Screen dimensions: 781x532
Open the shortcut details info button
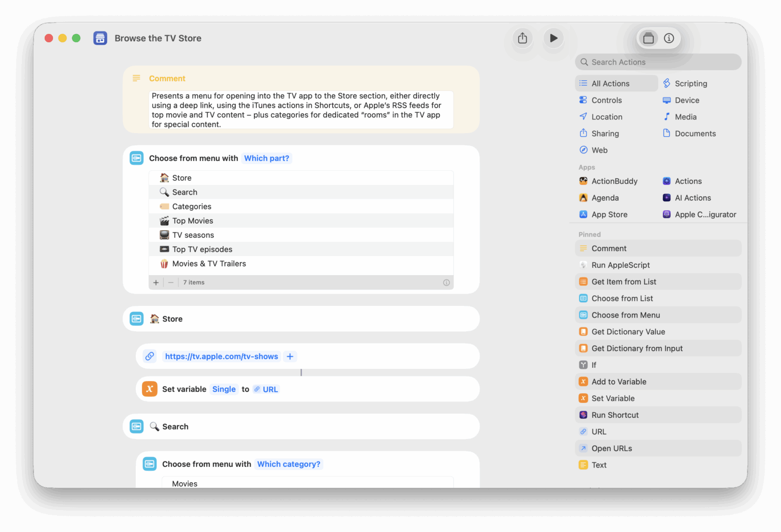[669, 38]
